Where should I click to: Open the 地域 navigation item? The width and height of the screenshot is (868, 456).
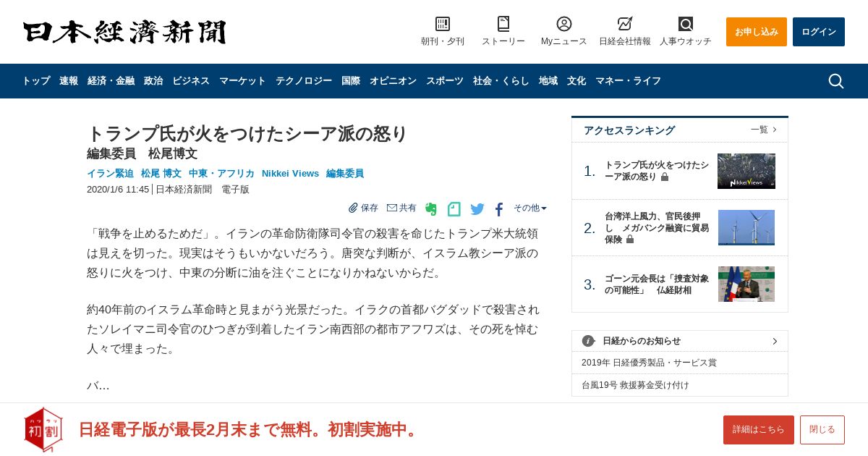[x=548, y=81]
